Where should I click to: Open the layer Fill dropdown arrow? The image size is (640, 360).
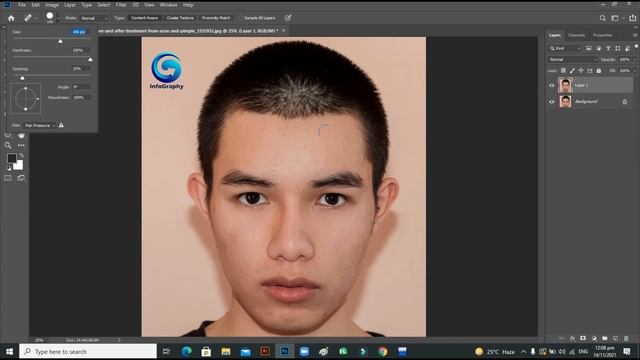(634, 71)
